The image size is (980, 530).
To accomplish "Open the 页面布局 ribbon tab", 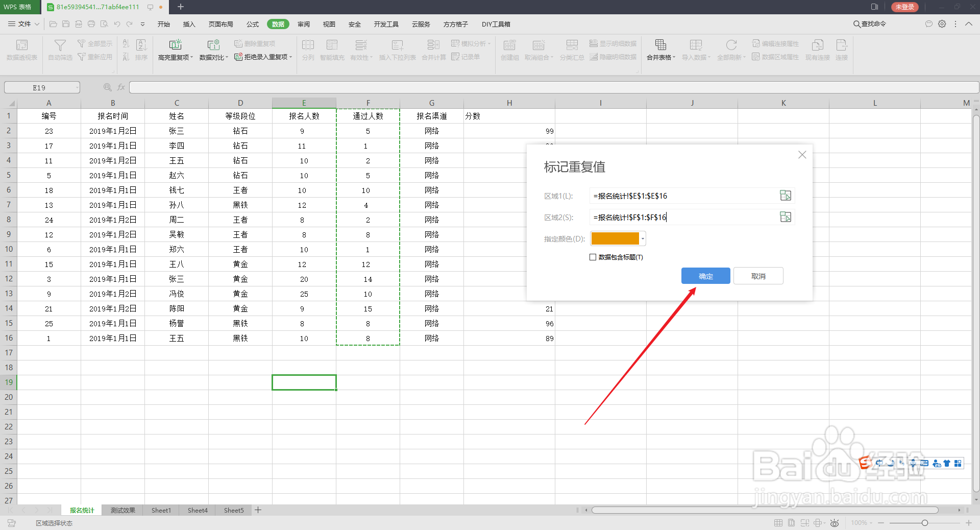I will 220,24.
